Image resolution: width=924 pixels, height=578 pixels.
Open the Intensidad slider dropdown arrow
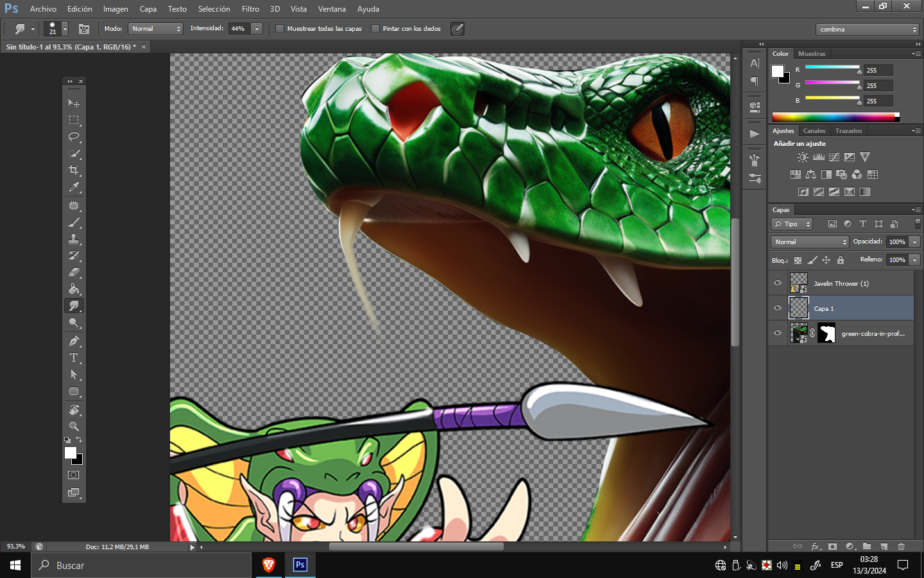click(x=257, y=29)
